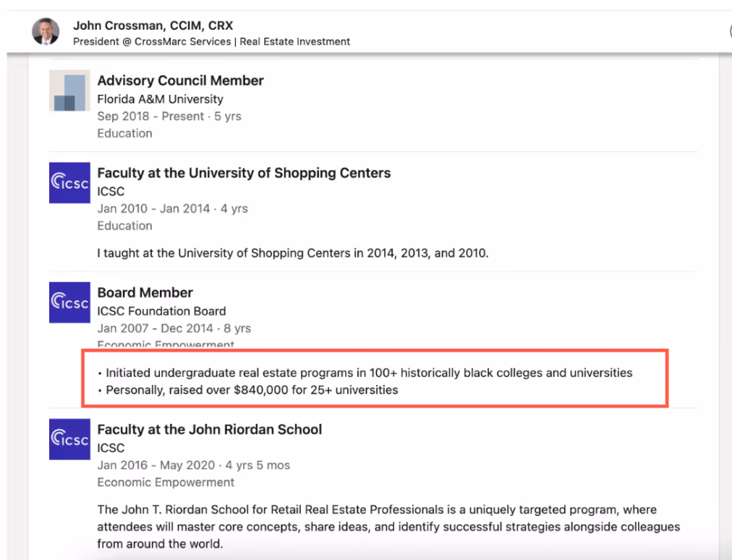Click the Education label under Florida A&M University
Viewport: 732px width, 560px height.
pyautogui.click(x=124, y=134)
